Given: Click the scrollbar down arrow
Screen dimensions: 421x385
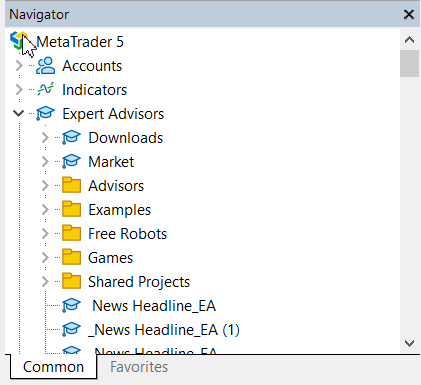Looking at the screenshot, I should coord(409,343).
